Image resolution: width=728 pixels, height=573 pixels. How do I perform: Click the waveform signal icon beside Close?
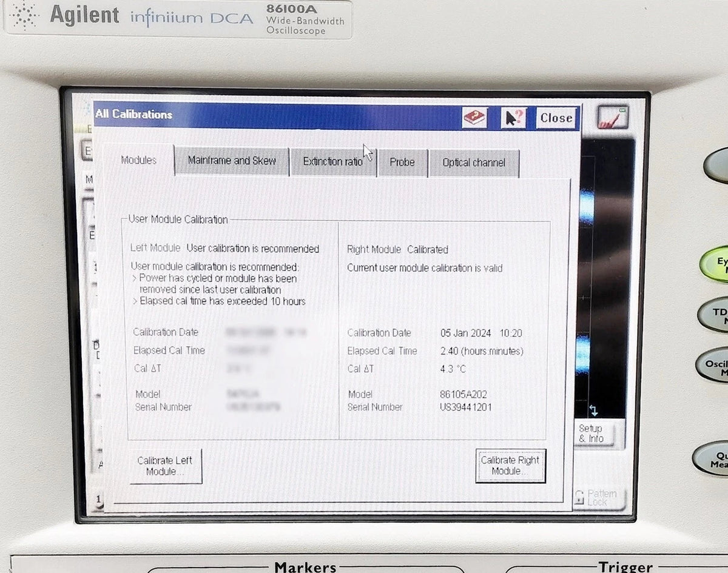[612, 117]
